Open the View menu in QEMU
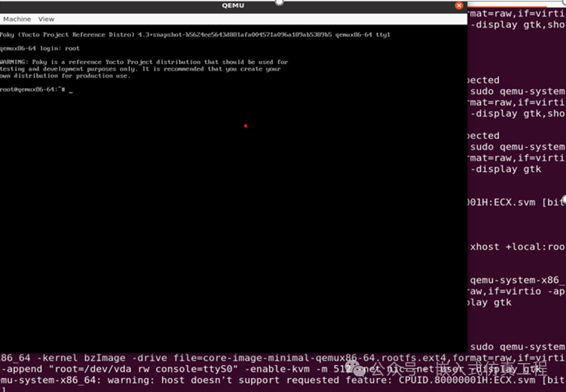The width and height of the screenshot is (566, 392). click(46, 19)
